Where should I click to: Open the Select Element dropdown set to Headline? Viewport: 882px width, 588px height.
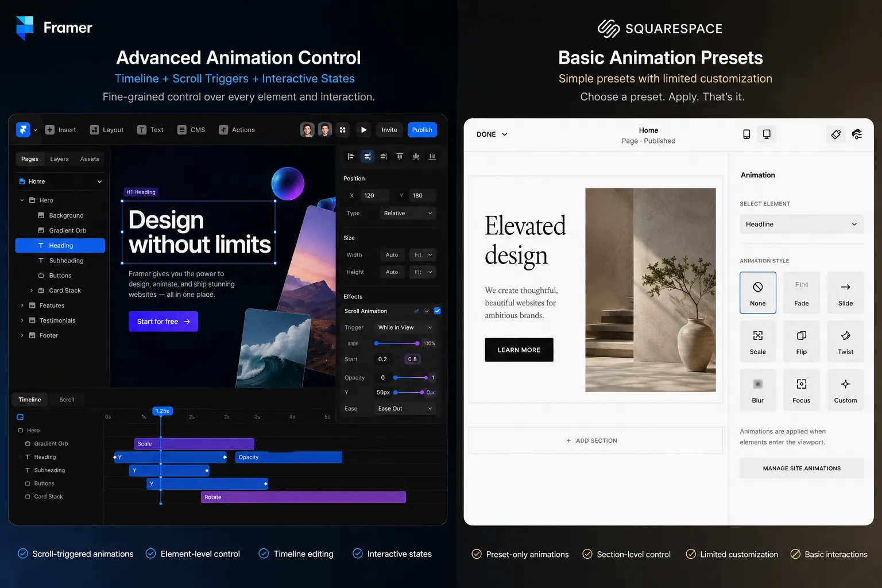click(x=802, y=224)
